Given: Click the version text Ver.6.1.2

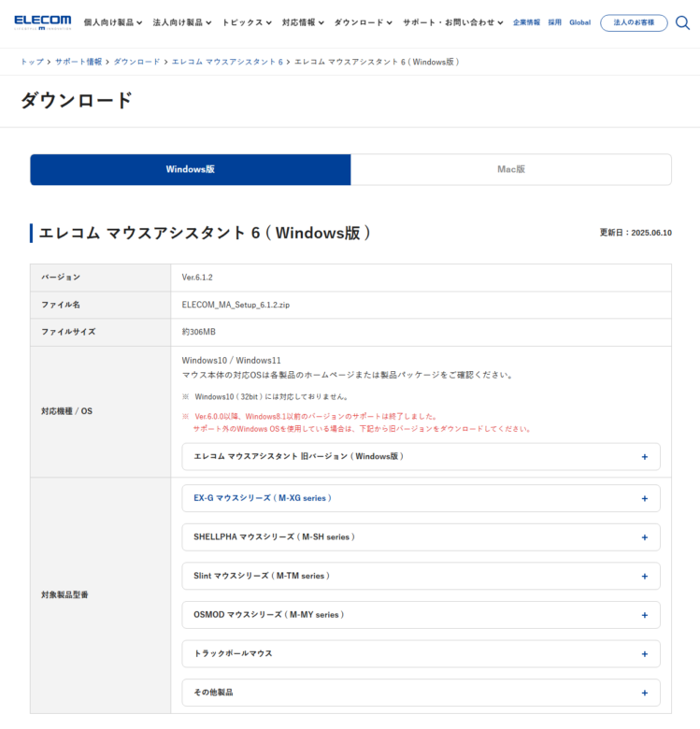Looking at the screenshot, I should click(197, 278).
